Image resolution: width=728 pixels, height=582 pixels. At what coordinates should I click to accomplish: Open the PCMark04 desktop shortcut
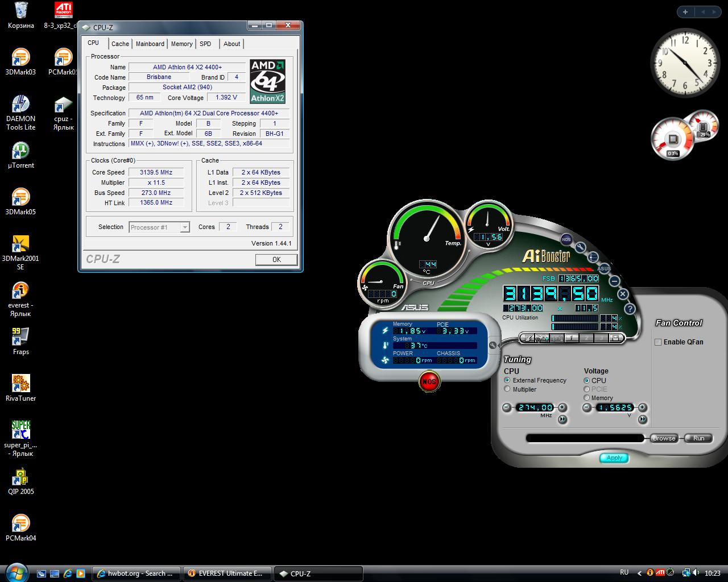pos(20,529)
